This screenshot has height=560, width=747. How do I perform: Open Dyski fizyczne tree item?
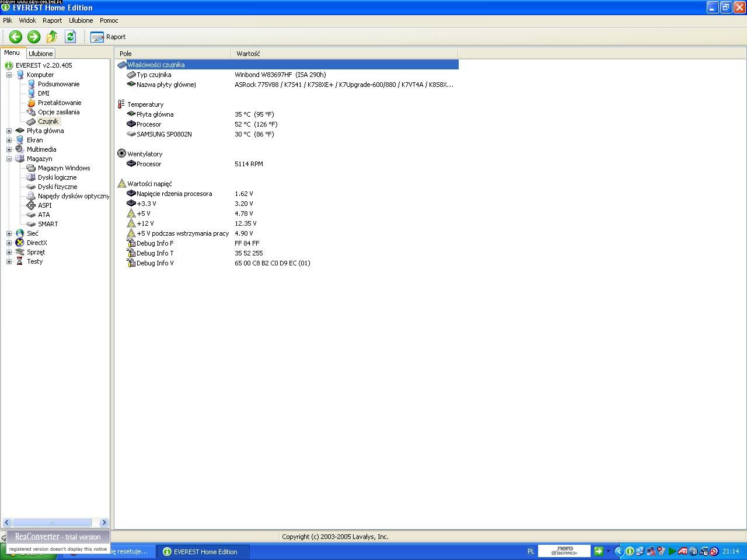pos(57,187)
